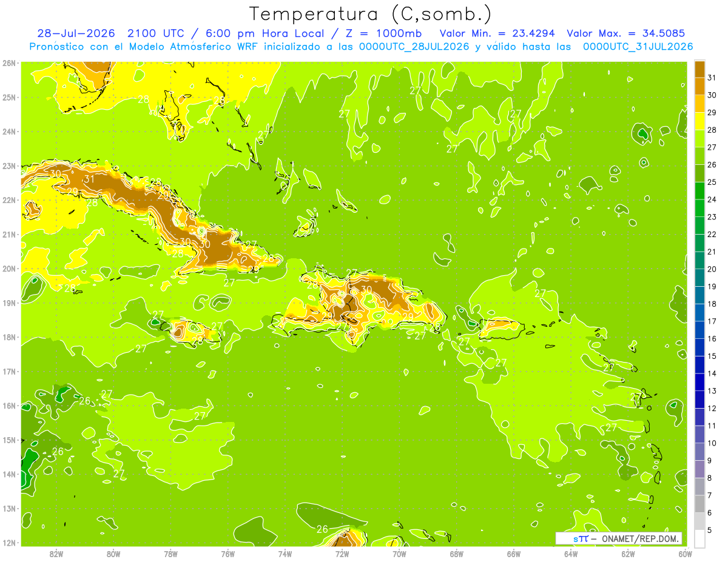The height and width of the screenshot is (562, 728).
Task: Click the 17N latitude axis label
Action: pos(8,372)
